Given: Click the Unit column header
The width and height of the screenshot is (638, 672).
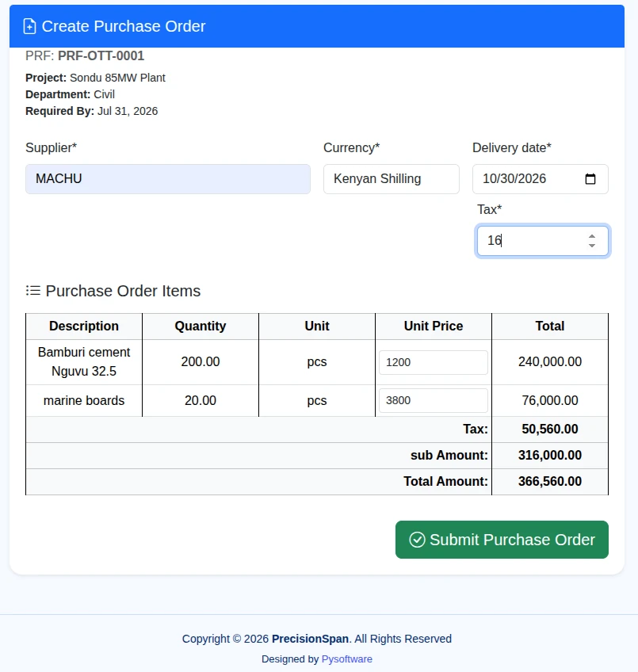Looking at the screenshot, I should click(317, 326).
